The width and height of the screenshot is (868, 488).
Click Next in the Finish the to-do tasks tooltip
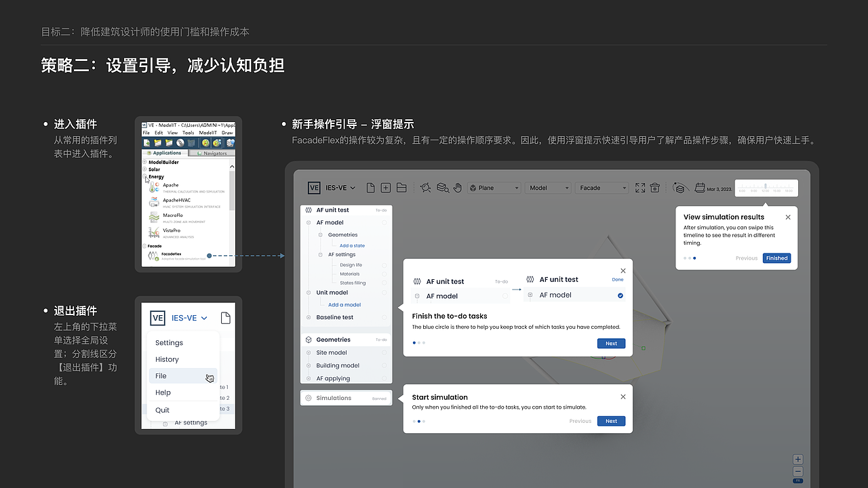pyautogui.click(x=611, y=344)
